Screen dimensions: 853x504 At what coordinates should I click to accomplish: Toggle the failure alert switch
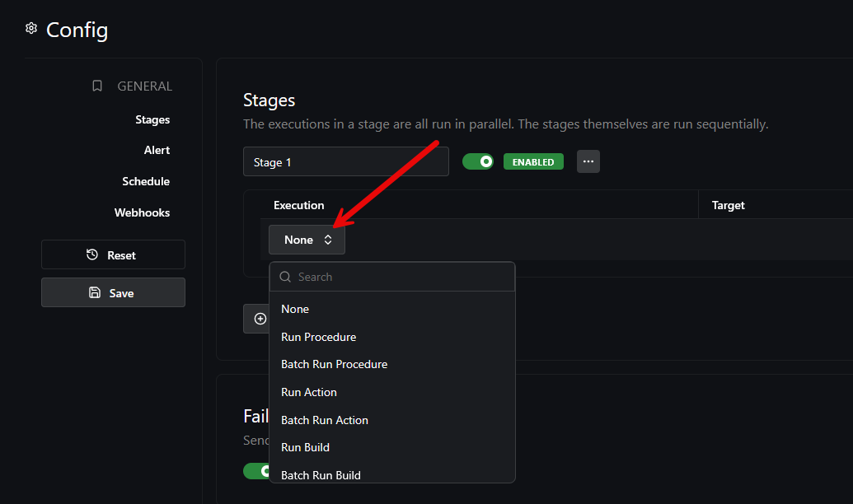pos(256,471)
